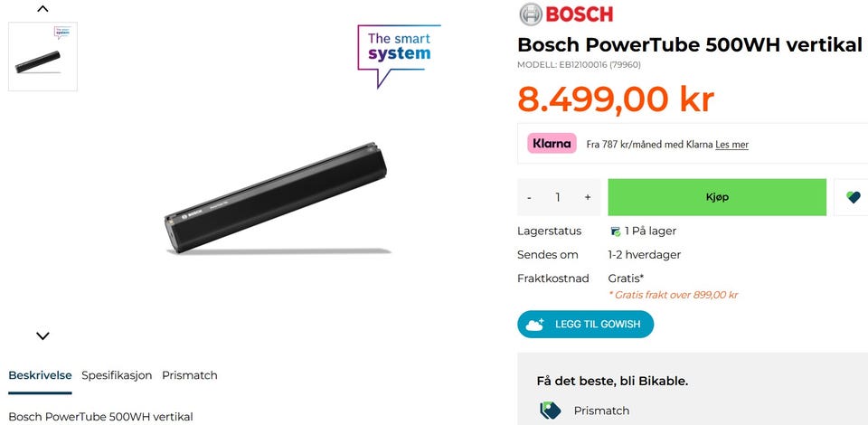Click The smart system badge
The width and height of the screenshot is (868, 425).
point(399,52)
